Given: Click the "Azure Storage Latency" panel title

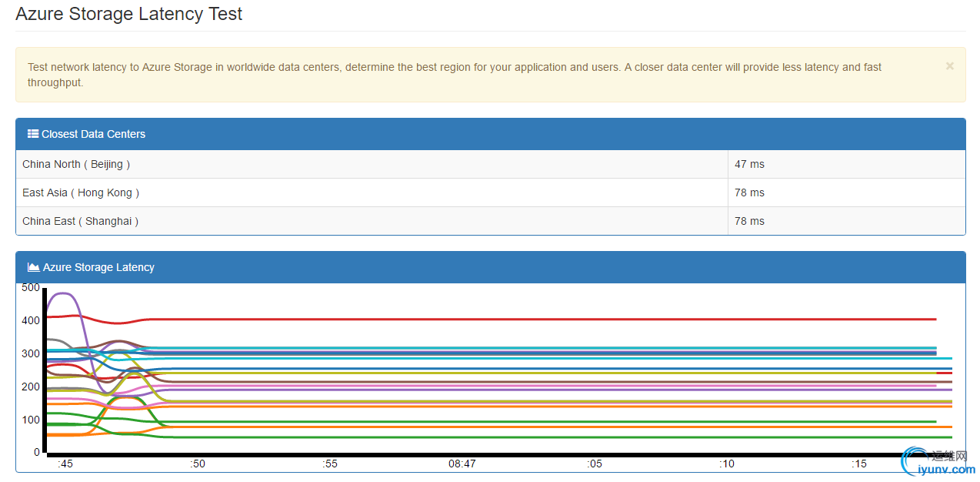Looking at the screenshot, I should (x=98, y=267).
